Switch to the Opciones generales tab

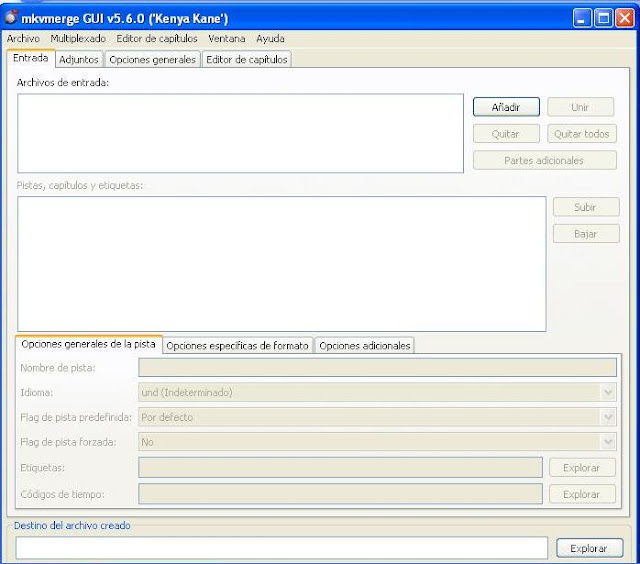coord(153,60)
